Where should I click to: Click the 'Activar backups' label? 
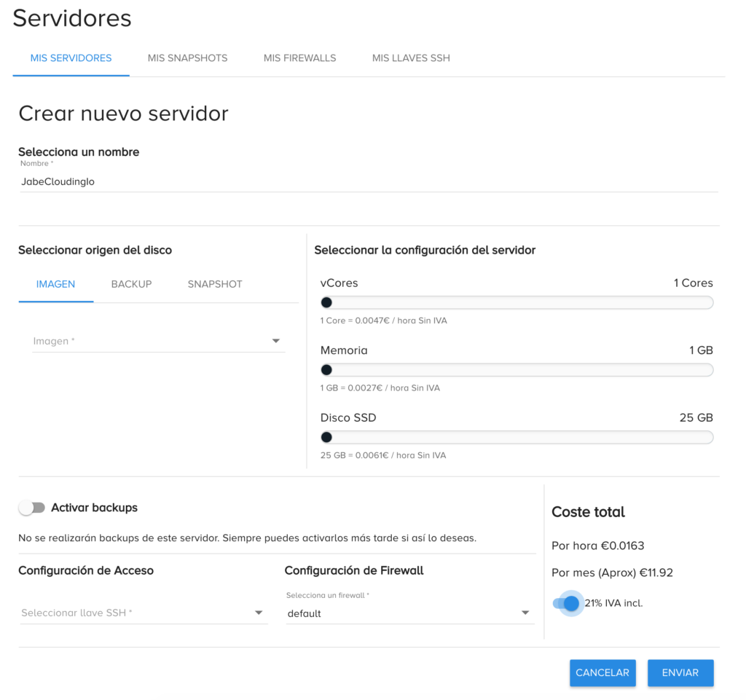pos(94,508)
